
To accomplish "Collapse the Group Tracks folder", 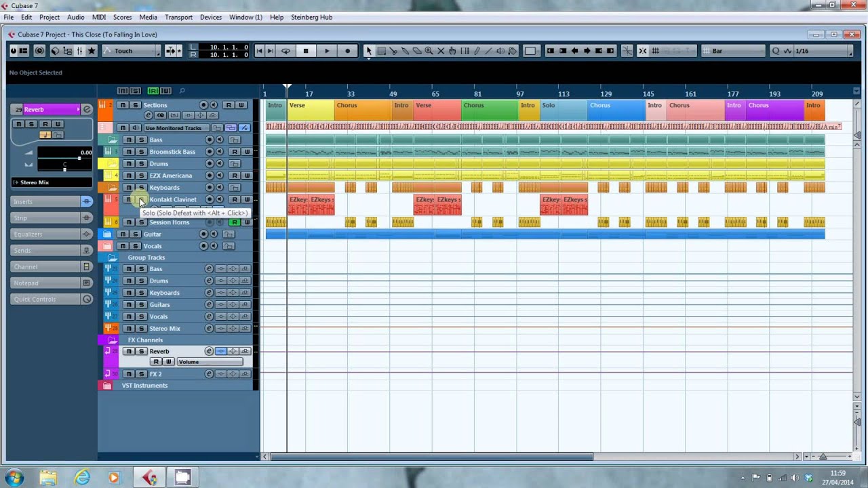I will (113, 258).
